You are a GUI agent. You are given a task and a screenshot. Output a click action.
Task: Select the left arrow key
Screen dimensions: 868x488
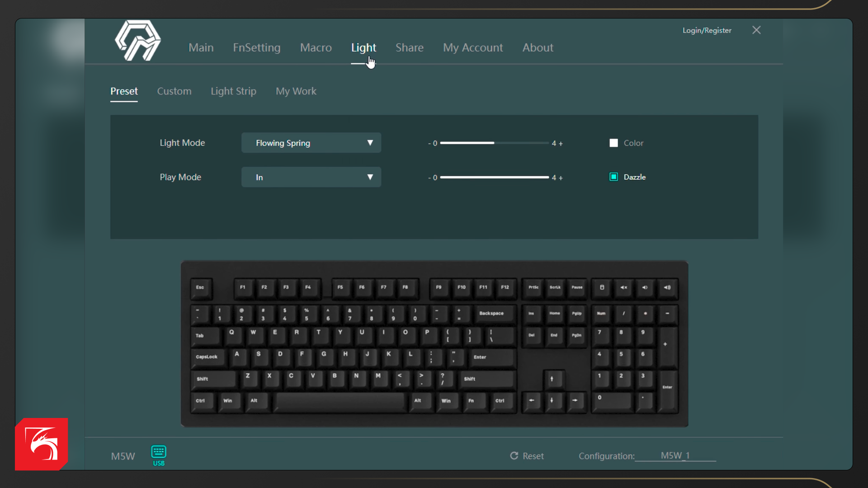pyautogui.click(x=532, y=401)
